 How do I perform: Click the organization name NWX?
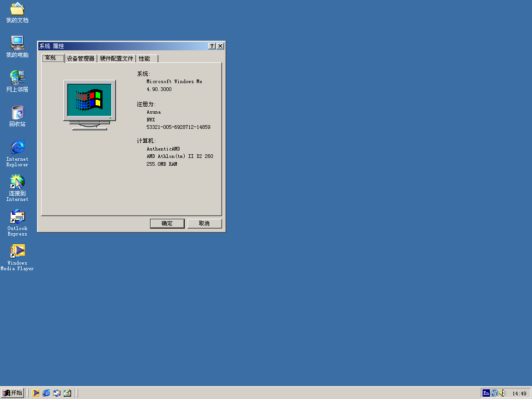pos(151,120)
